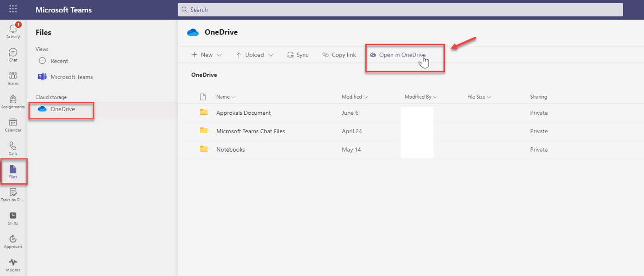Click the OneDrive cloud icon in the page header

(x=193, y=32)
